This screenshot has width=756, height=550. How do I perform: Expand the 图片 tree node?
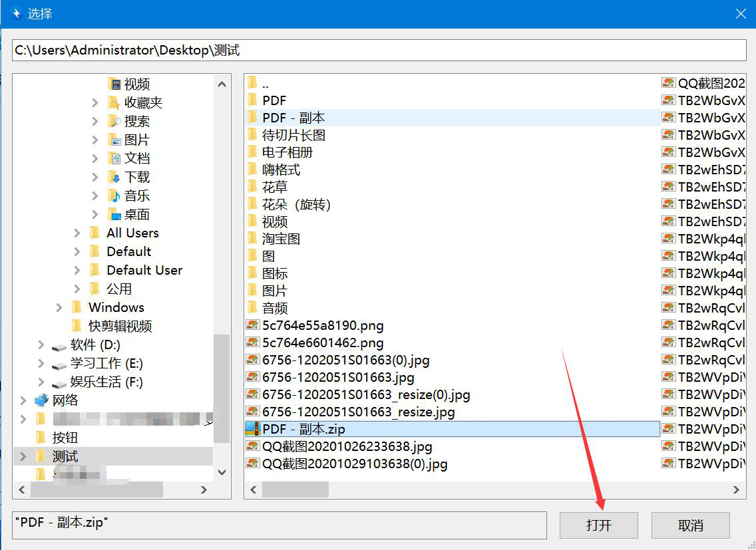pyautogui.click(x=95, y=140)
